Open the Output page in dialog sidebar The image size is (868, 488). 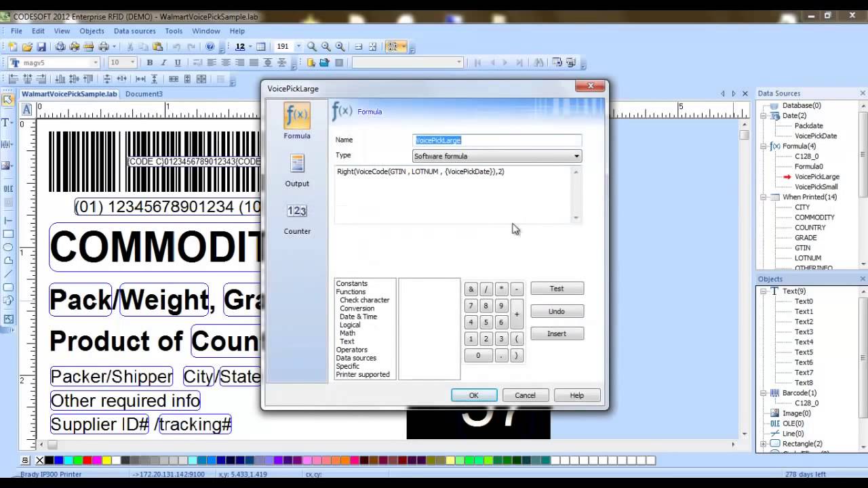click(297, 170)
